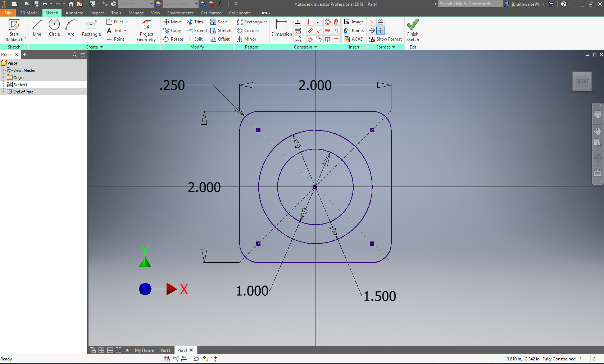Toggle Show All Constraints in status bar
The image size is (604, 364).
pos(176,358)
